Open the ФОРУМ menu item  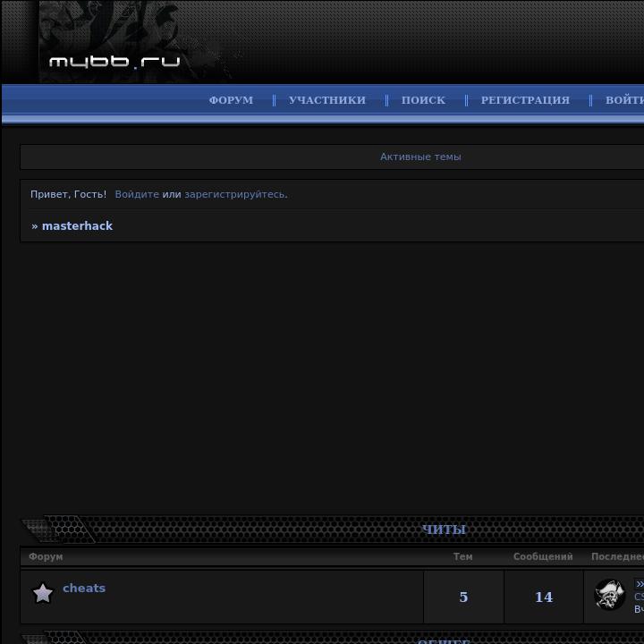point(231,100)
